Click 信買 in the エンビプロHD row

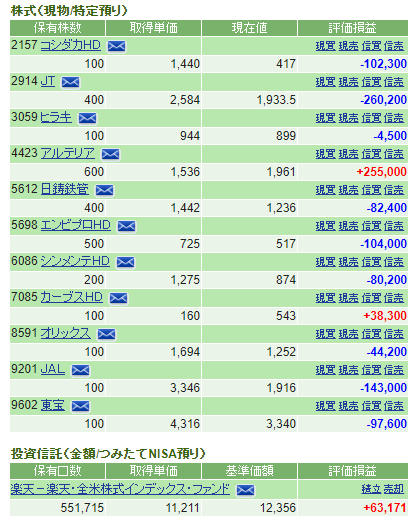pyautogui.click(x=372, y=226)
